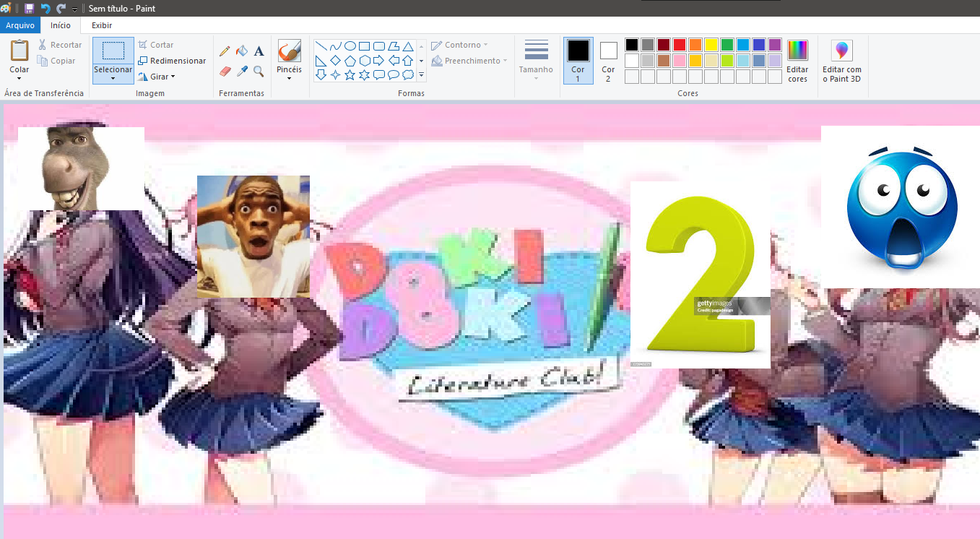Choose the oval shape

tap(350, 46)
